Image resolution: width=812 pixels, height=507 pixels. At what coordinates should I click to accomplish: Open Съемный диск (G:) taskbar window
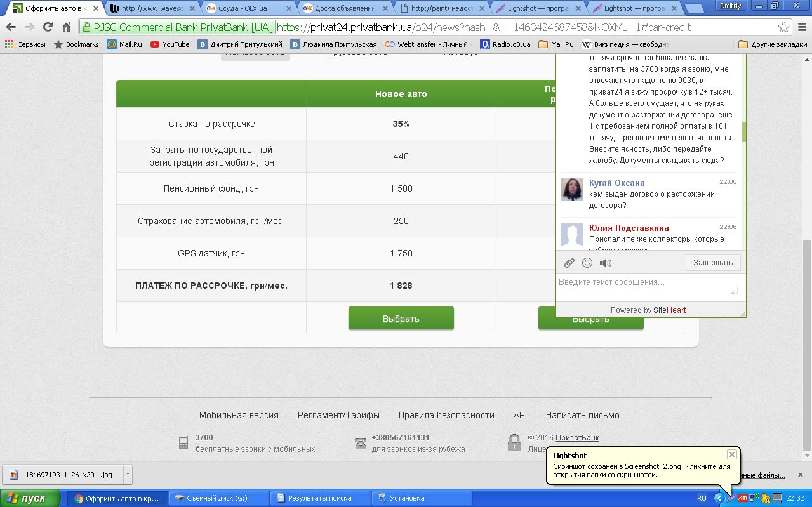click(x=218, y=498)
